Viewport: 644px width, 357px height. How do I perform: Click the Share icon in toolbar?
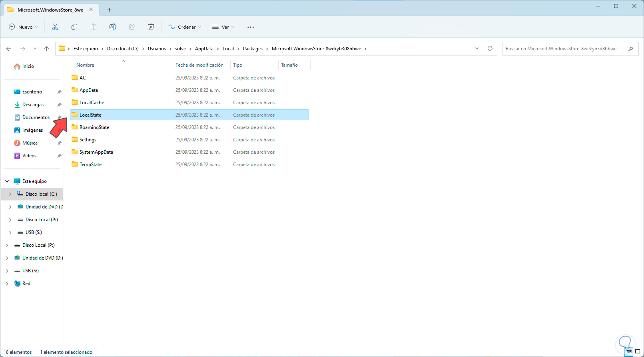click(x=132, y=27)
